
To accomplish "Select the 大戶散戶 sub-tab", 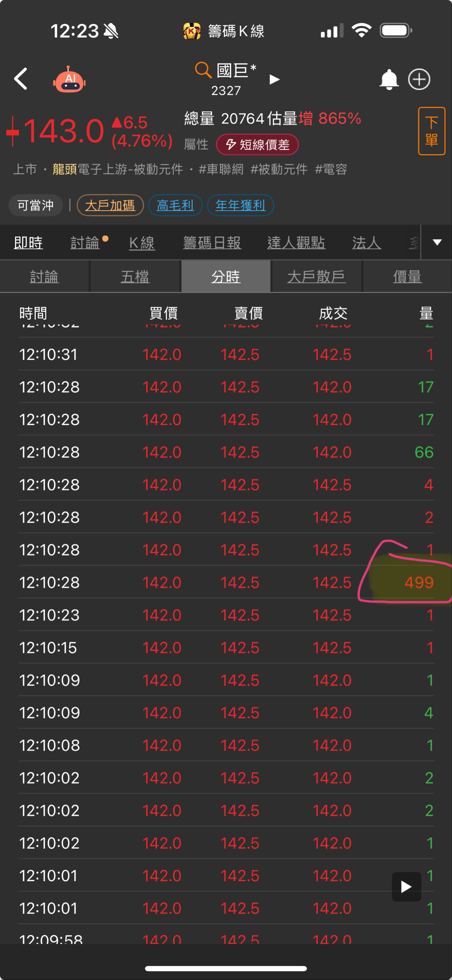I will pos(316,276).
